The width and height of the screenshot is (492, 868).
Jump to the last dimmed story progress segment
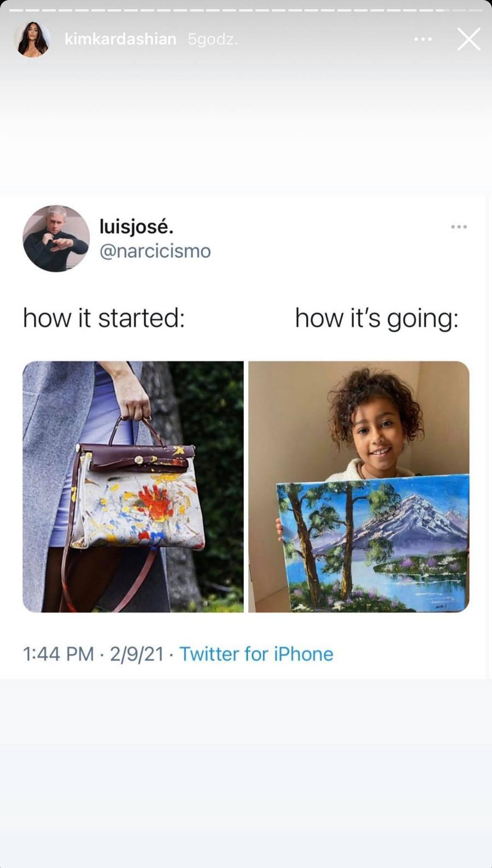pyautogui.click(x=476, y=10)
